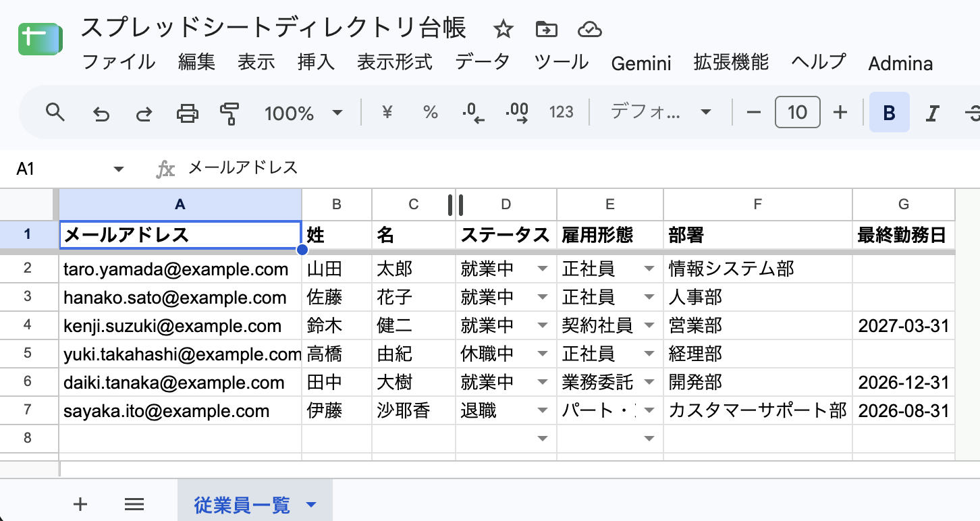Open the 123 number format menu

[562, 112]
